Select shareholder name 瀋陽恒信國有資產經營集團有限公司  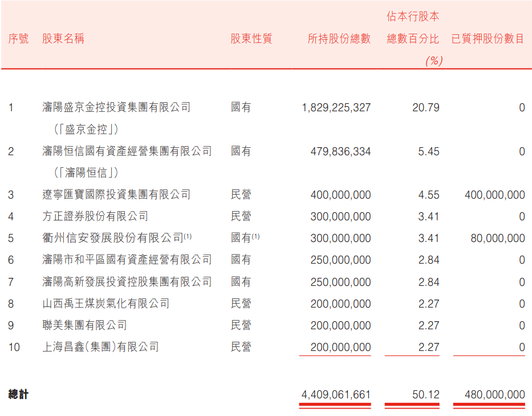coord(127,151)
